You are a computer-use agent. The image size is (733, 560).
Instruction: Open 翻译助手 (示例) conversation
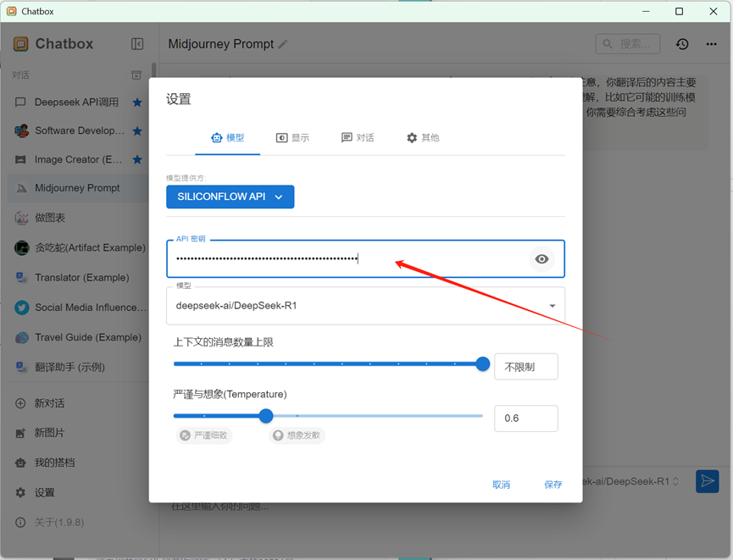click(77, 368)
